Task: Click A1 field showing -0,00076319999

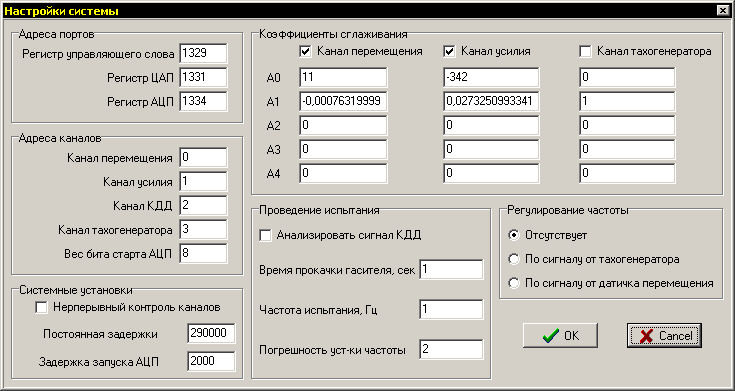Action: (x=343, y=101)
